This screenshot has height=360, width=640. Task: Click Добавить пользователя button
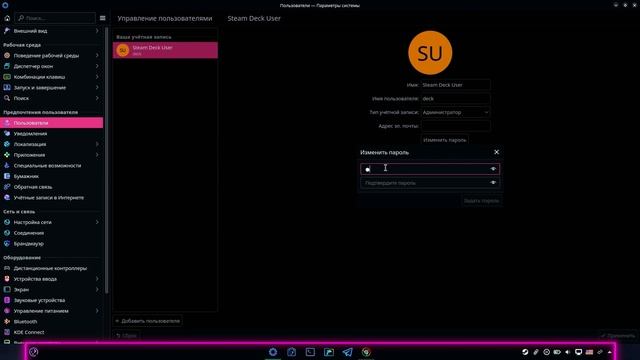(147, 321)
